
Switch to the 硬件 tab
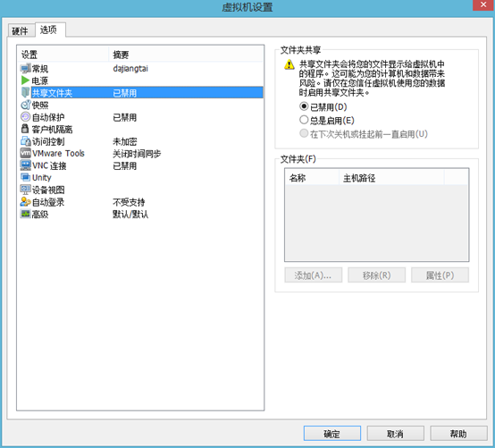pyautogui.click(x=20, y=30)
